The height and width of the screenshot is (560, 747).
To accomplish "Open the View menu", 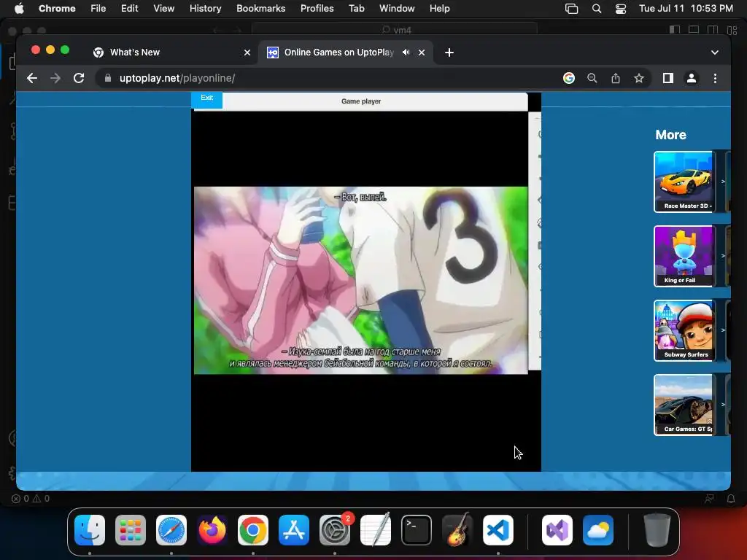I will [x=163, y=9].
